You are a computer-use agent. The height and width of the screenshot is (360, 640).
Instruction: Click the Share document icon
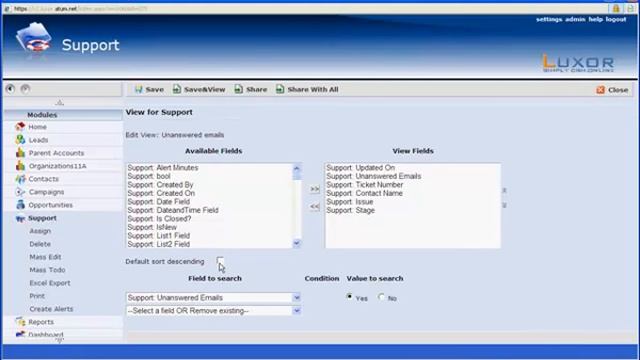click(238, 89)
